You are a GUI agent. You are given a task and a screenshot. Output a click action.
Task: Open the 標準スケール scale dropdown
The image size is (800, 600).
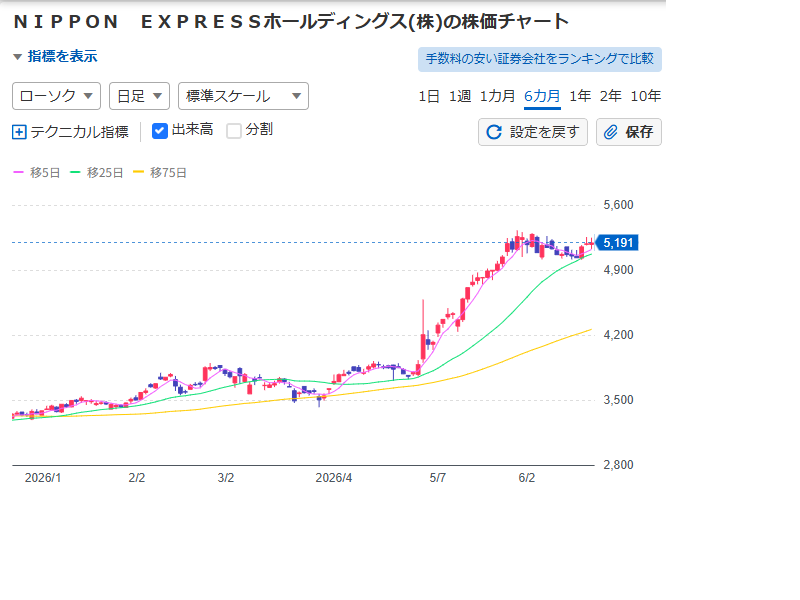point(243,96)
